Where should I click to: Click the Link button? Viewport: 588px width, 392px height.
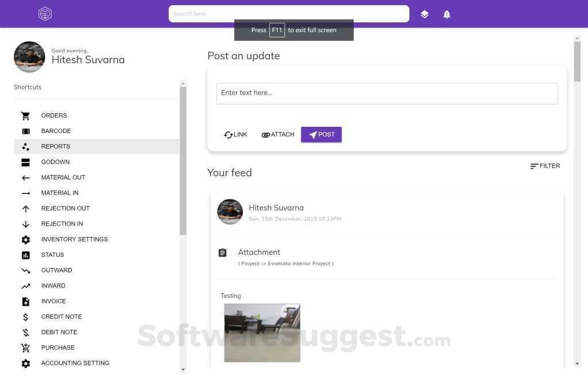pyautogui.click(x=235, y=135)
